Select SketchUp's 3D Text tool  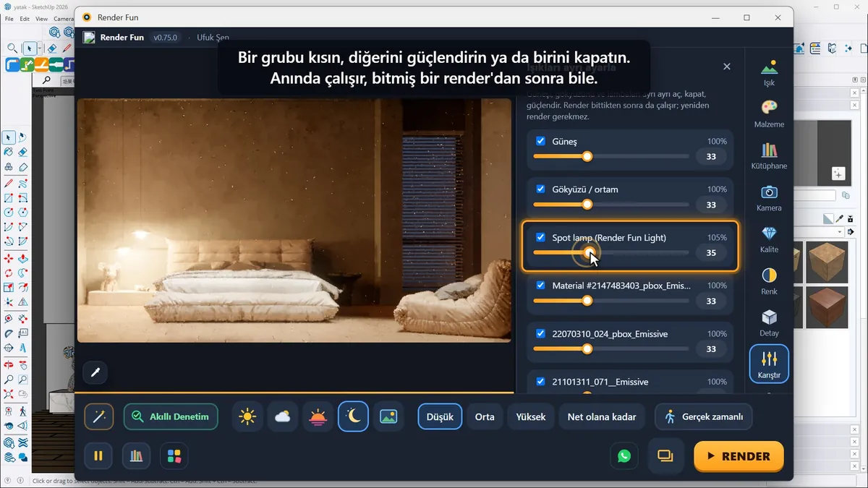[22, 348]
